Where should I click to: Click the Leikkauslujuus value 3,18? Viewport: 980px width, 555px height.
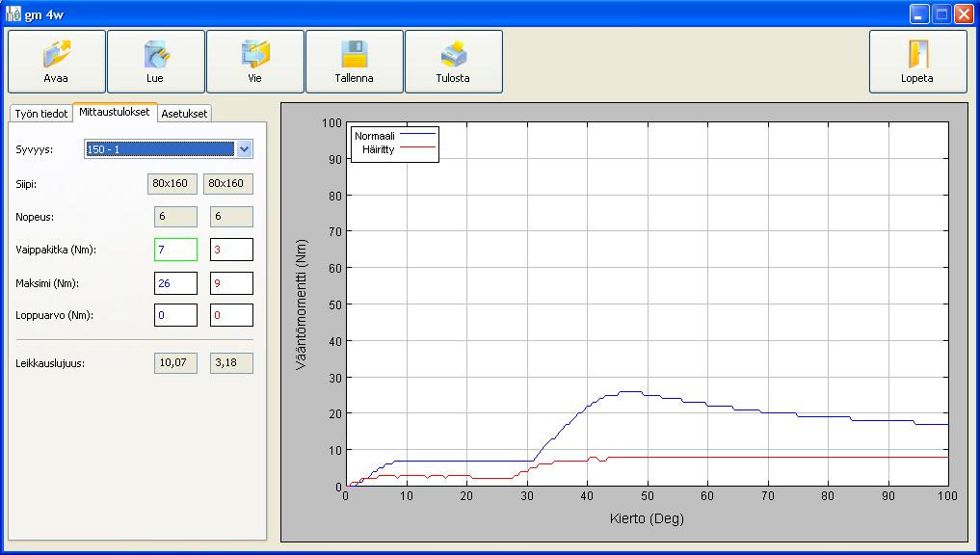point(231,363)
